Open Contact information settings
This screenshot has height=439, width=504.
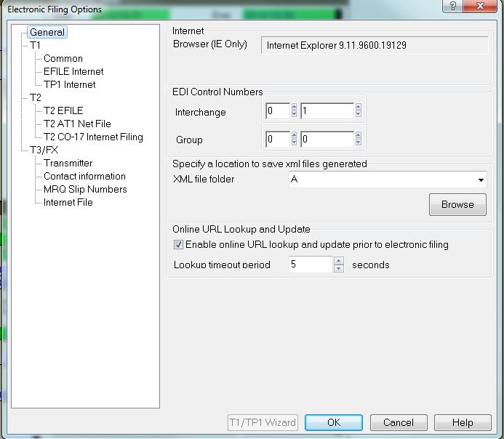tap(84, 176)
